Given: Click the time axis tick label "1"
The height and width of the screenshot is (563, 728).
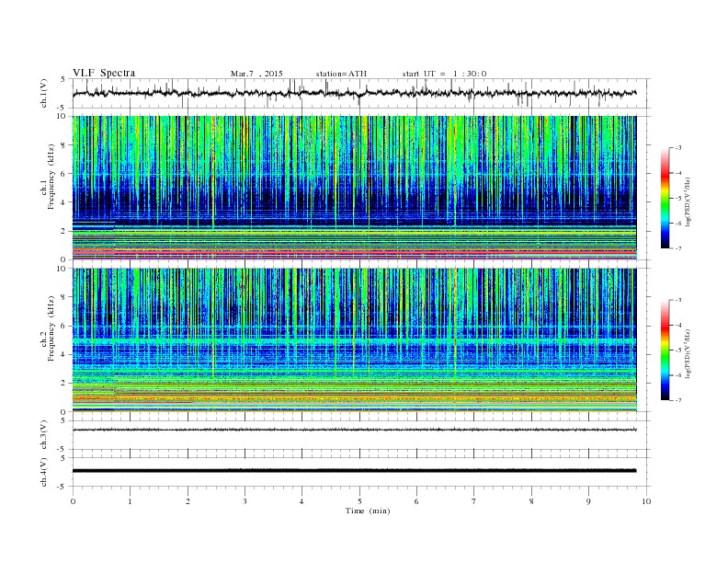Looking at the screenshot, I should (131, 501).
